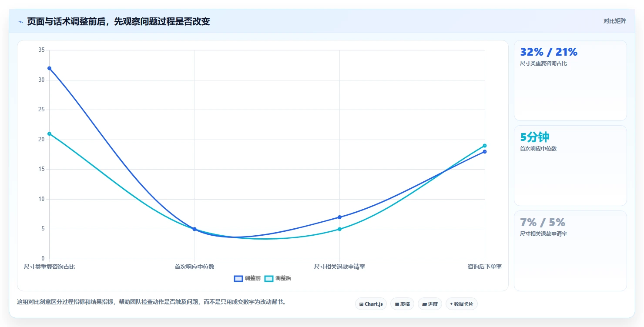
Task: Click the 调整前 point at 尺寸相关退款申请率
Action: coord(339,217)
